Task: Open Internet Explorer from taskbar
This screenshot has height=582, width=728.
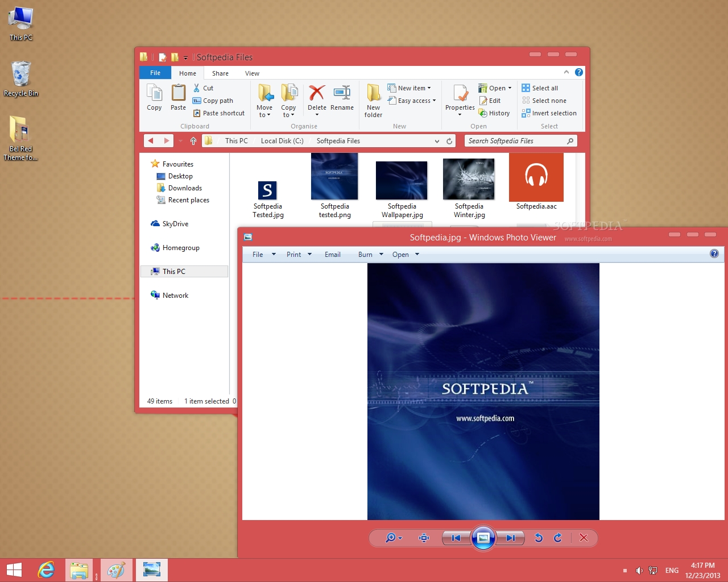Action: [x=46, y=570]
